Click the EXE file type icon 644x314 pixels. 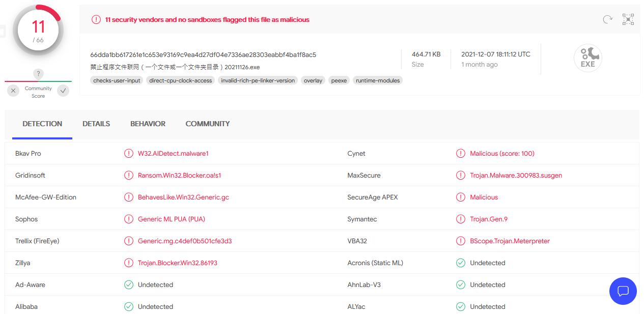587,58
